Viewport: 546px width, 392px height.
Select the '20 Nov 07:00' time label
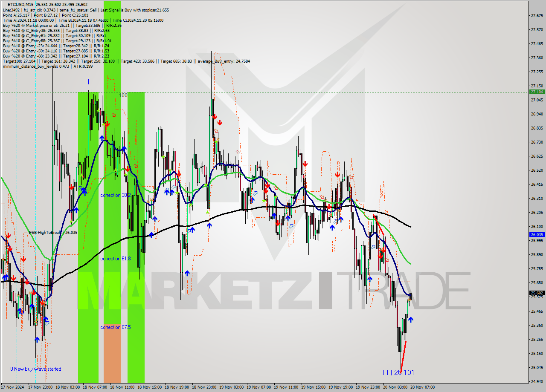(x=423, y=387)
